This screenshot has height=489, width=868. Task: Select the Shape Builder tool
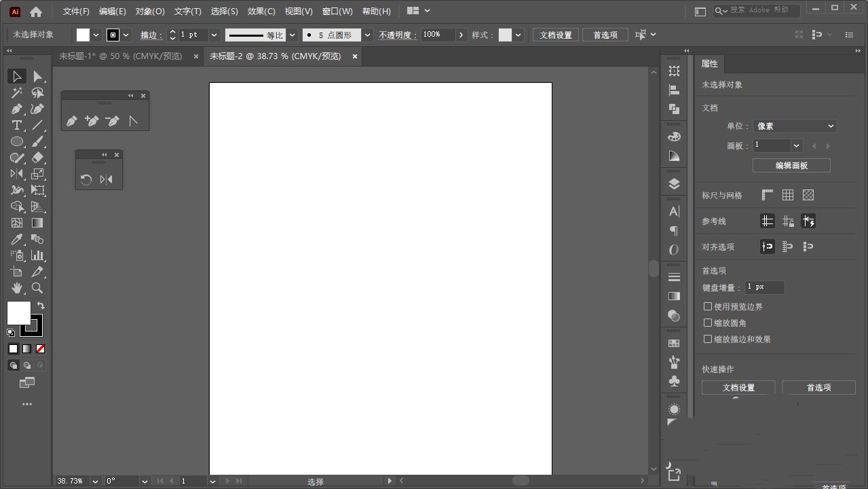[17, 206]
